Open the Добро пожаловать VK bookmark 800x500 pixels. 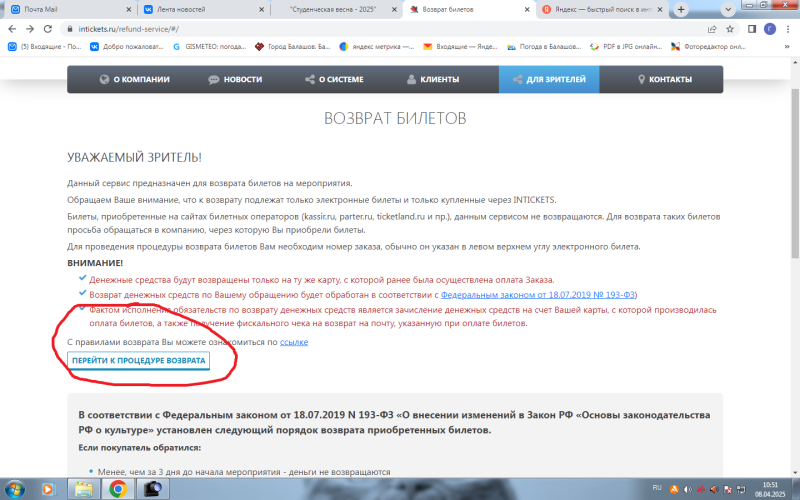(127, 46)
